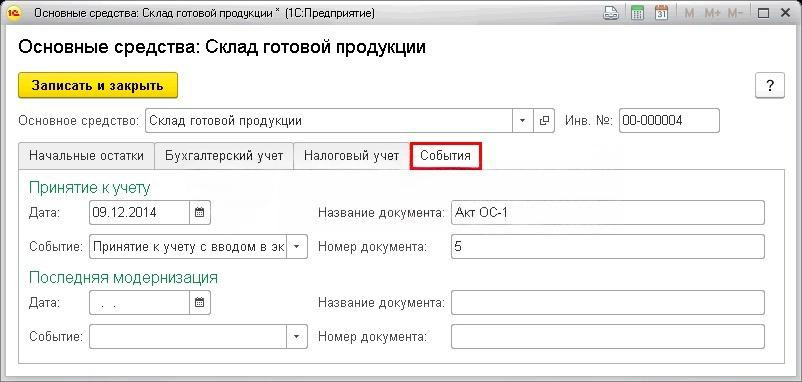The height and width of the screenshot is (382, 802).
Task: Click empty Событие field under Последняя модернизация
Action: 188,336
